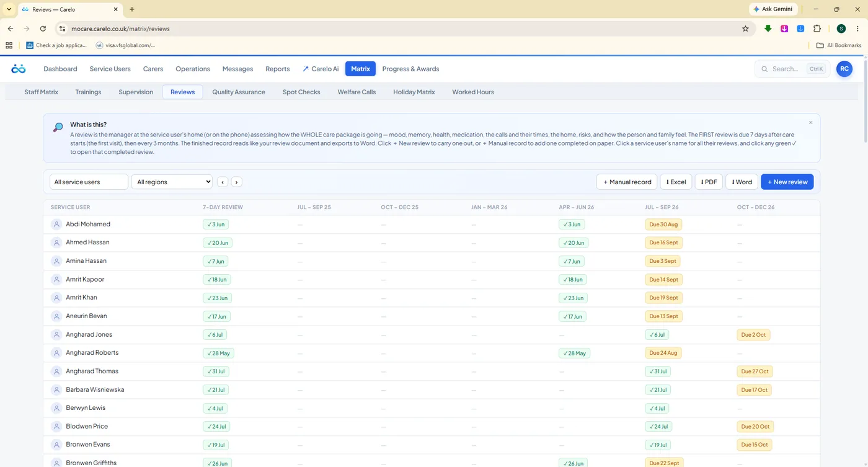Open 'Due 2 Oct' review badge
The image size is (868, 467).
click(x=753, y=335)
